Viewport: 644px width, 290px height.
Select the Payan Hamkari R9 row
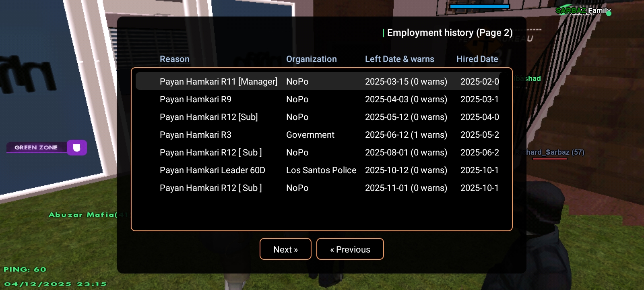point(196,99)
